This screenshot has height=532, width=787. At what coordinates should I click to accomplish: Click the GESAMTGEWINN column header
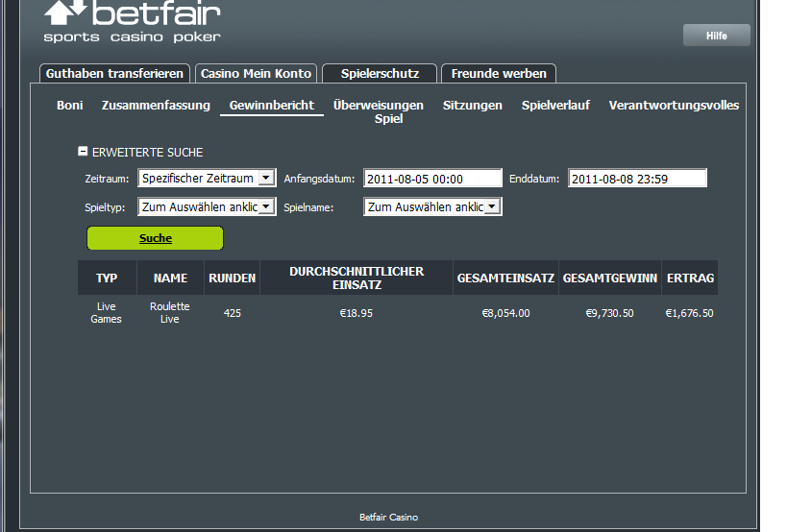pyautogui.click(x=610, y=278)
